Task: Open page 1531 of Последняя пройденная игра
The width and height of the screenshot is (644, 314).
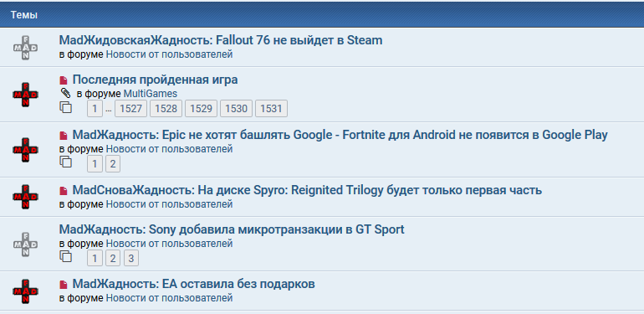Action: coord(271,109)
